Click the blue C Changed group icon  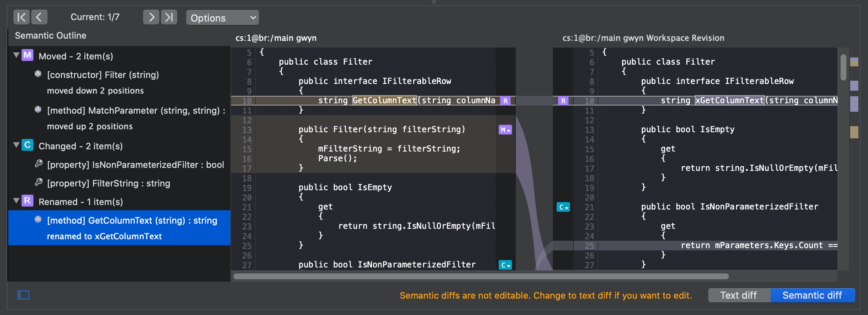(x=27, y=145)
